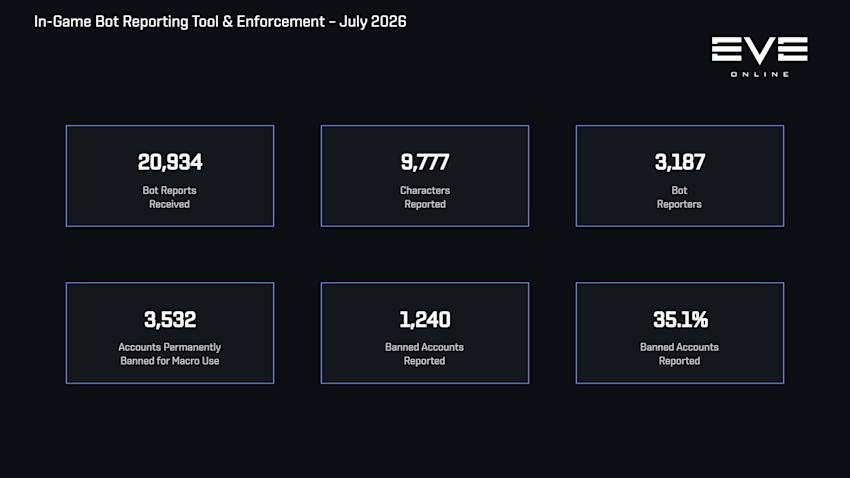Select the 1,240 Banned Accounts Reported card
The height and width of the screenshot is (478, 850).
[x=425, y=333]
